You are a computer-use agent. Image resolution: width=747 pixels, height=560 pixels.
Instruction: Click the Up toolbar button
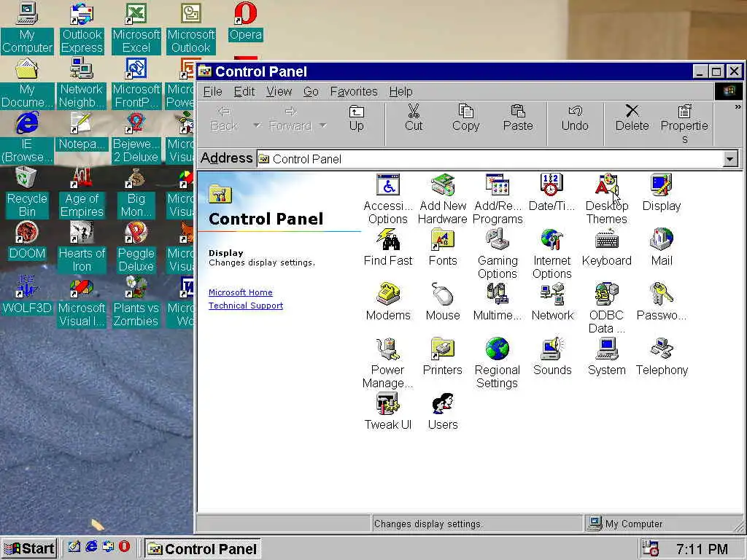(356, 119)
